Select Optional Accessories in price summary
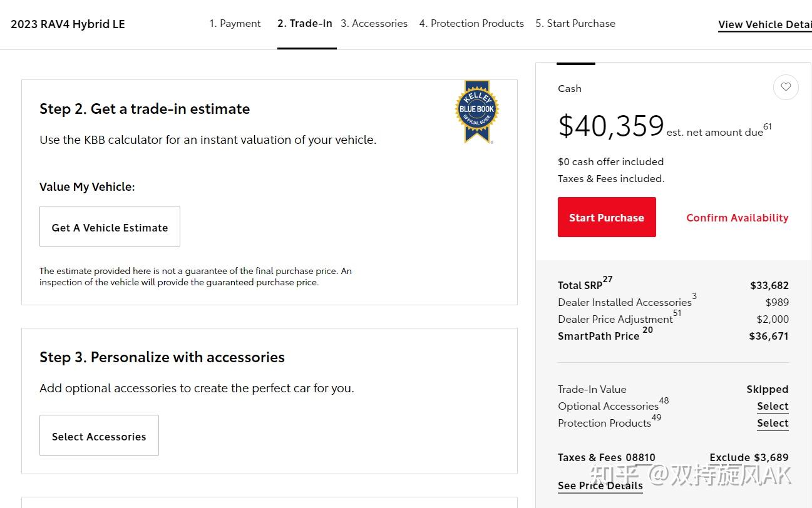 pyautogui.click(x=773, y=406)
